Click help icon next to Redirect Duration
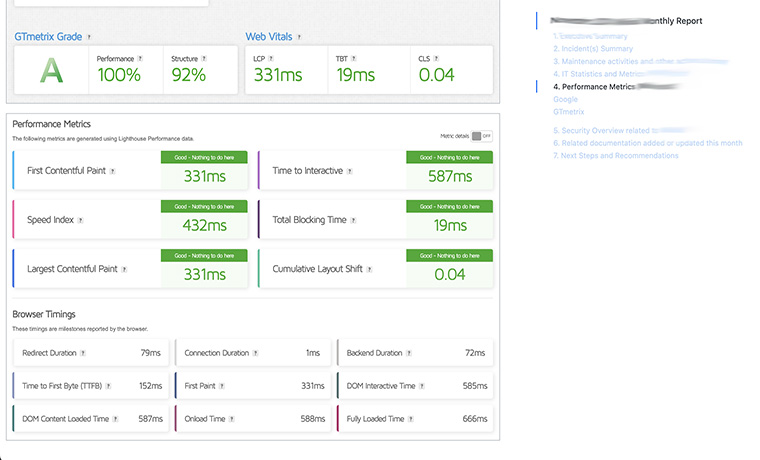Viewport: 760px width, 460px height. (82, 353)
